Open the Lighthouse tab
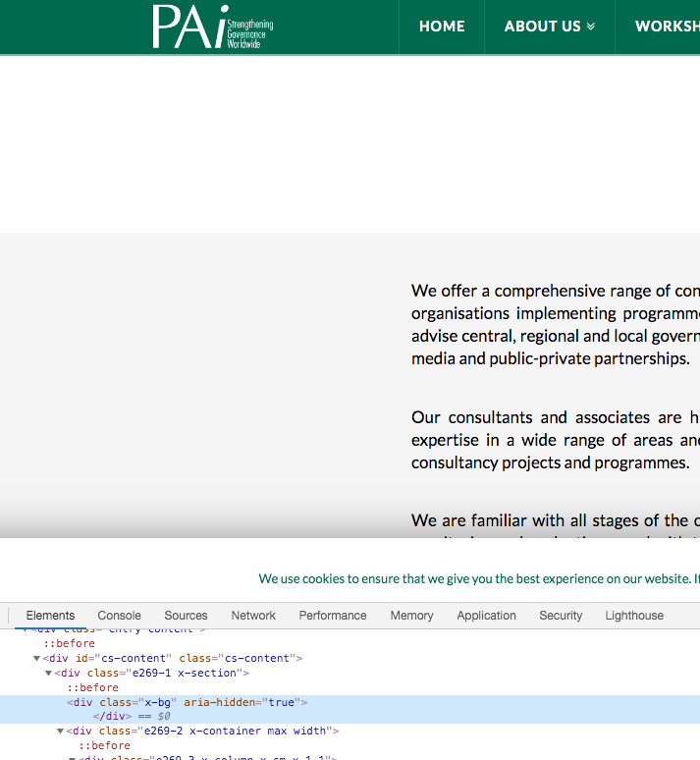The image size is (700, 760). click(x=634, y=615)
